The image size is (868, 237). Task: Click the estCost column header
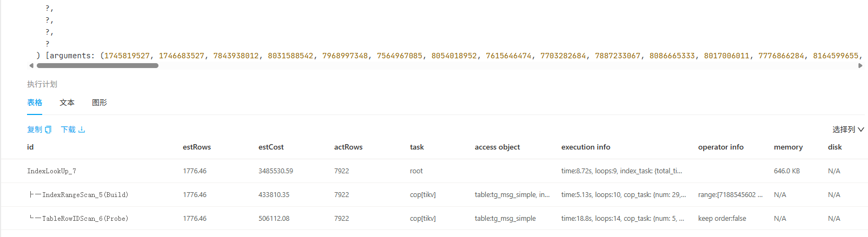coord(271,147)
